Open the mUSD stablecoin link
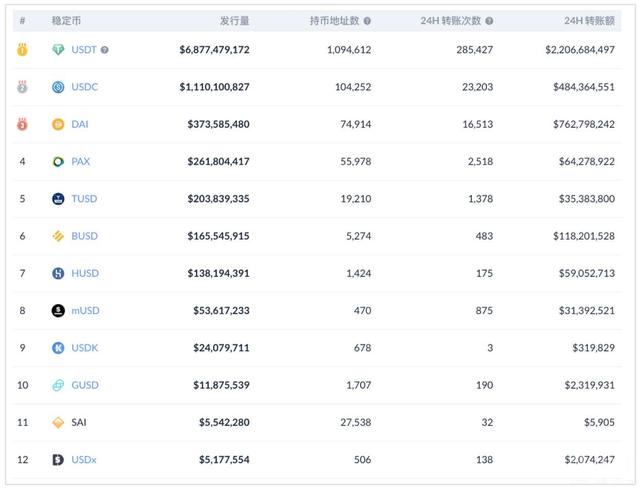The image size is (640, 490). (85, 311)
